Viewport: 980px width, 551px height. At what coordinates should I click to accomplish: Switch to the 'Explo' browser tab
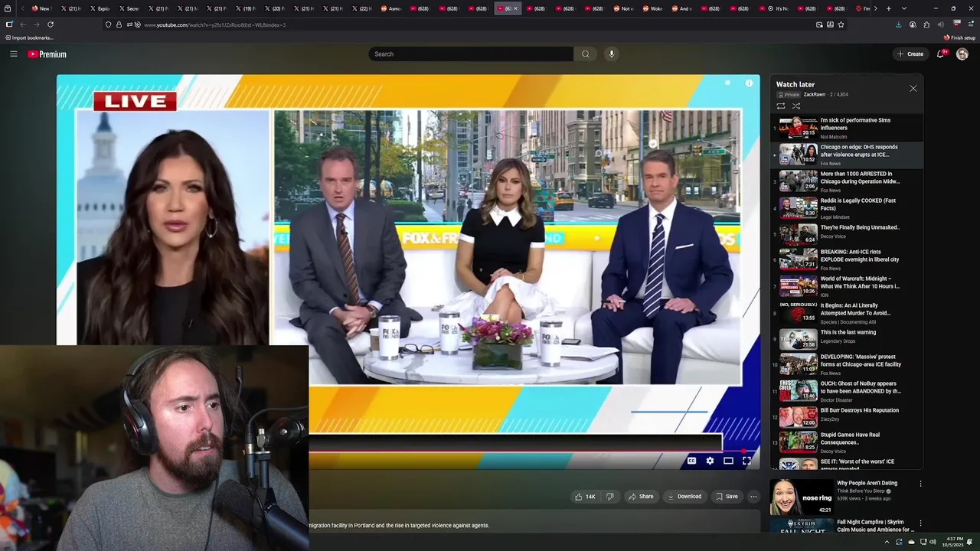[100, 8]
